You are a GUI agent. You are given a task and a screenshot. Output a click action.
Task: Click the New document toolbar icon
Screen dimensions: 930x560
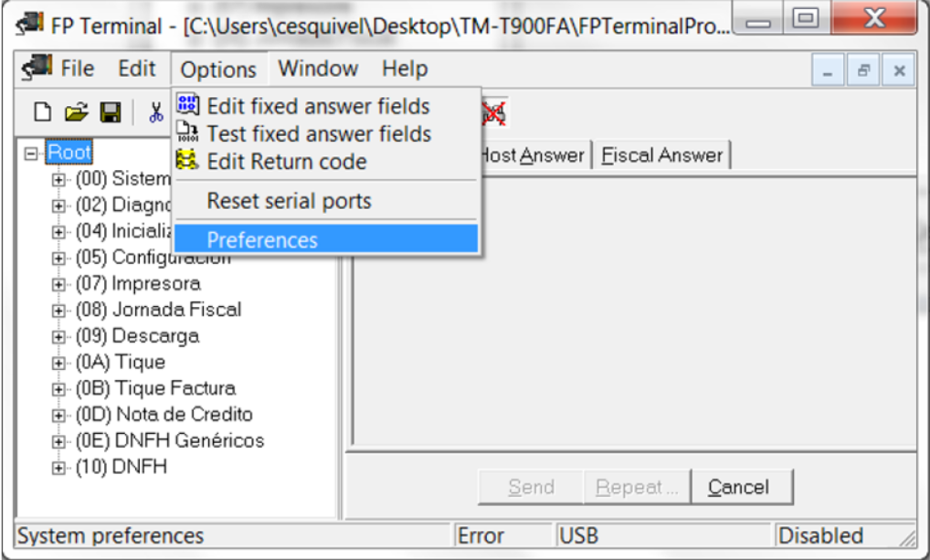42,112
